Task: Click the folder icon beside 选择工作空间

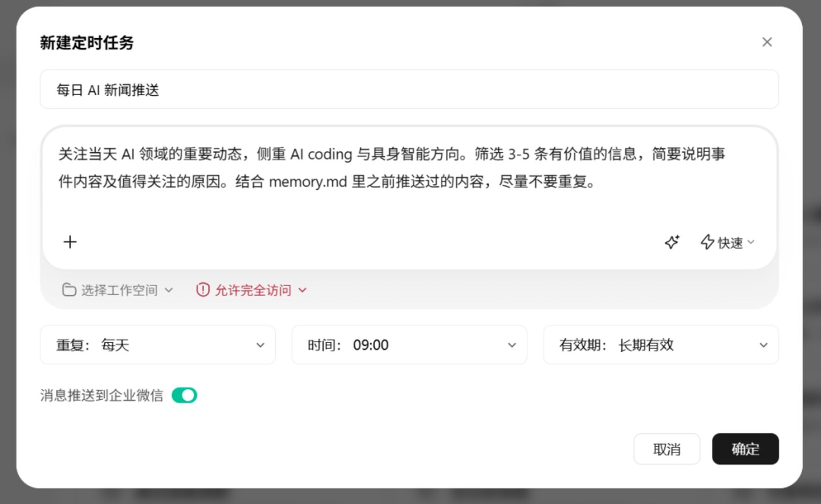Action: pyautogui.click(x=69, y=290)
